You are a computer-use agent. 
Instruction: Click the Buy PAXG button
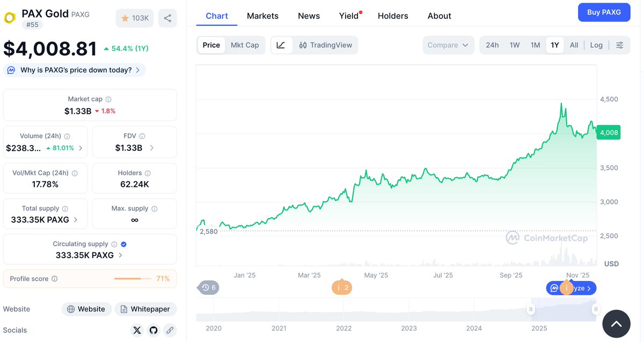pyautogui.click(x=604, y=12)
